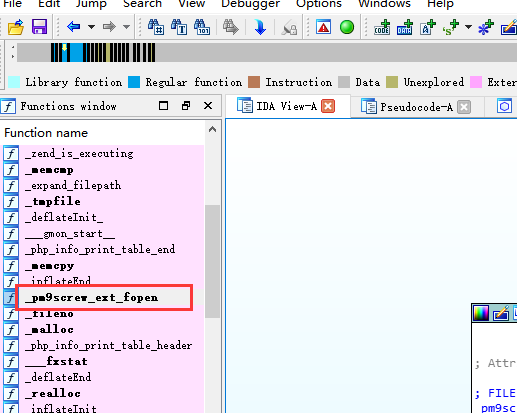Click the blue down arrow jump icon
Screen dimensions: 517x413
(x=260, y=27)
